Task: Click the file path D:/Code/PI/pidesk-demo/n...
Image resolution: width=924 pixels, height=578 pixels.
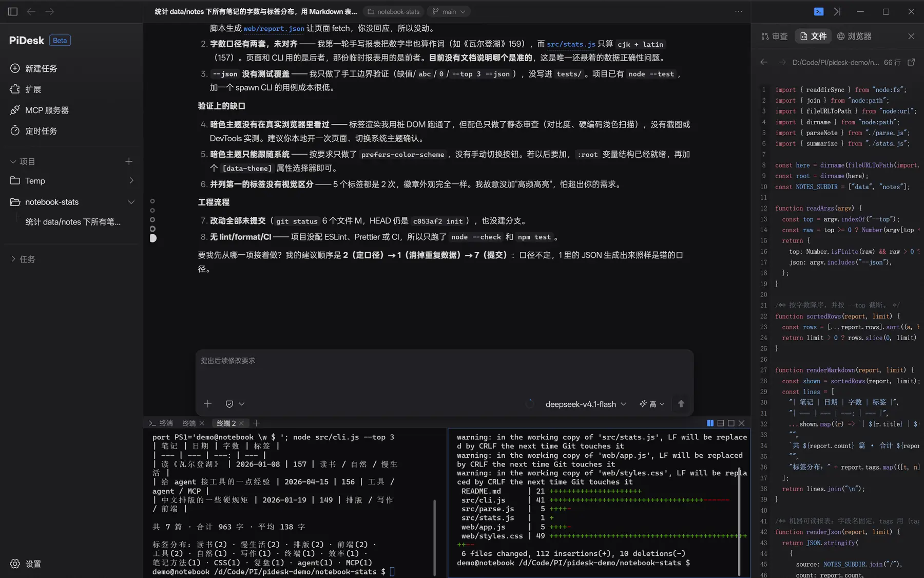Action: coord(835,62)
